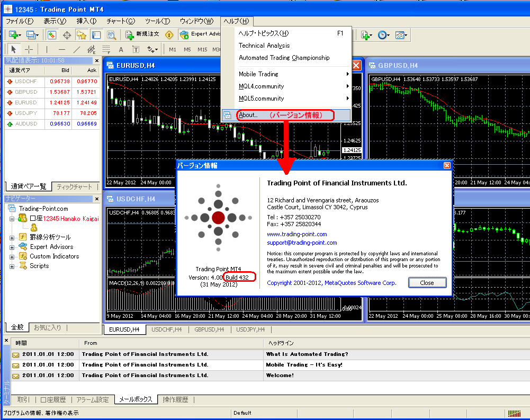The image size is (530, 420).
Task: Expand the Expert Advisors tree node
Action: (x=12, y=247)
